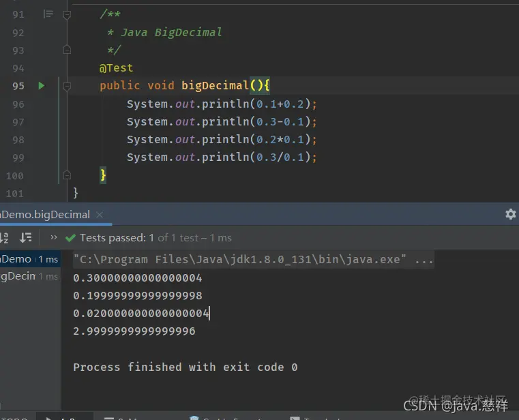Collapse the bigDecimal method at line 95

[67, 87]
